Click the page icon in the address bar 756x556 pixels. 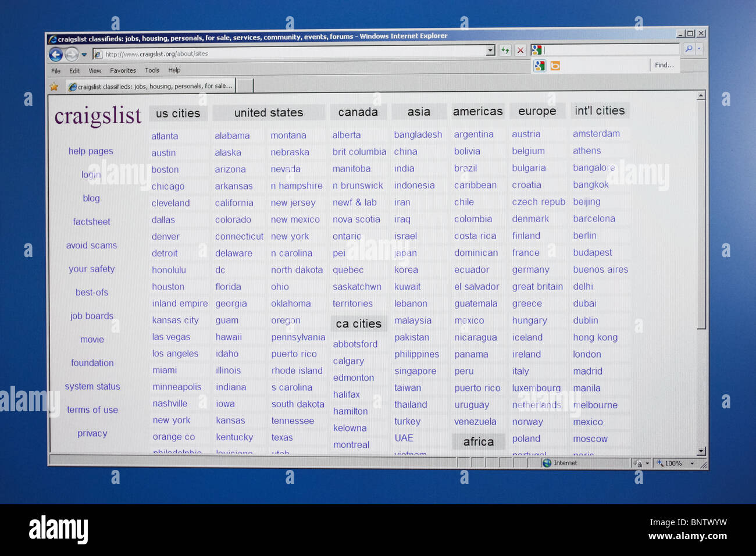(98, 54)
